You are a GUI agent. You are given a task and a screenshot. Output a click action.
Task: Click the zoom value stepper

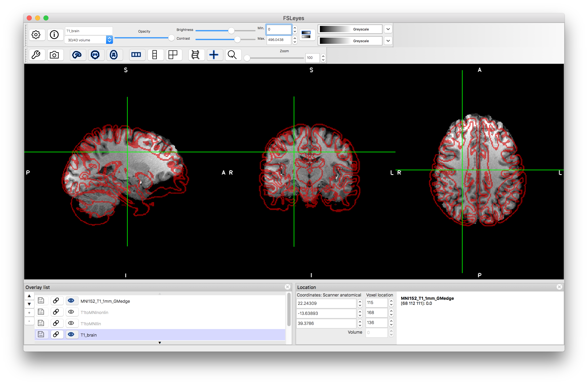pos(323,58)
